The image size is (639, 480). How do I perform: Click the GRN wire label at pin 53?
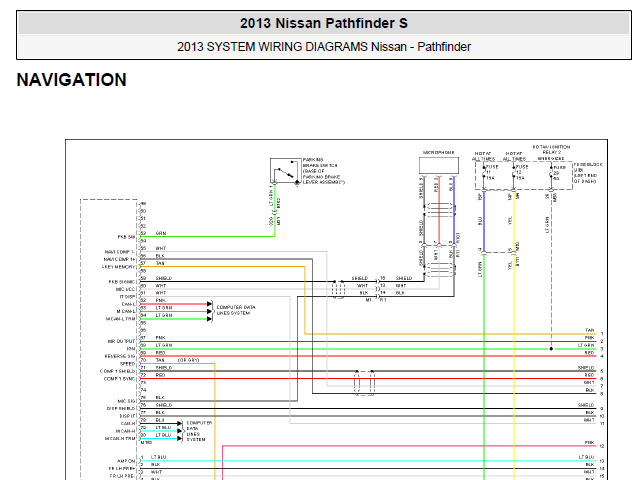click(x=161, y=233)
